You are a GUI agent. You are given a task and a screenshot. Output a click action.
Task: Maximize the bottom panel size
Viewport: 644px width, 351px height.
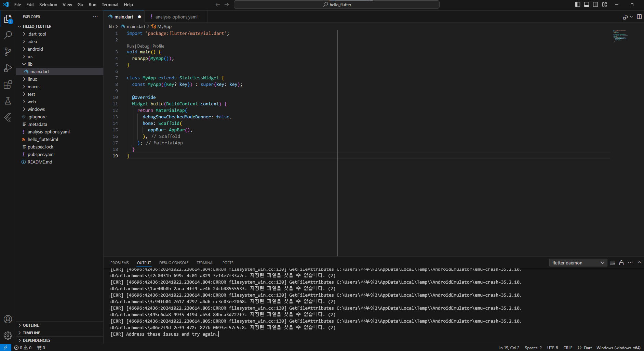coord(639,263)
